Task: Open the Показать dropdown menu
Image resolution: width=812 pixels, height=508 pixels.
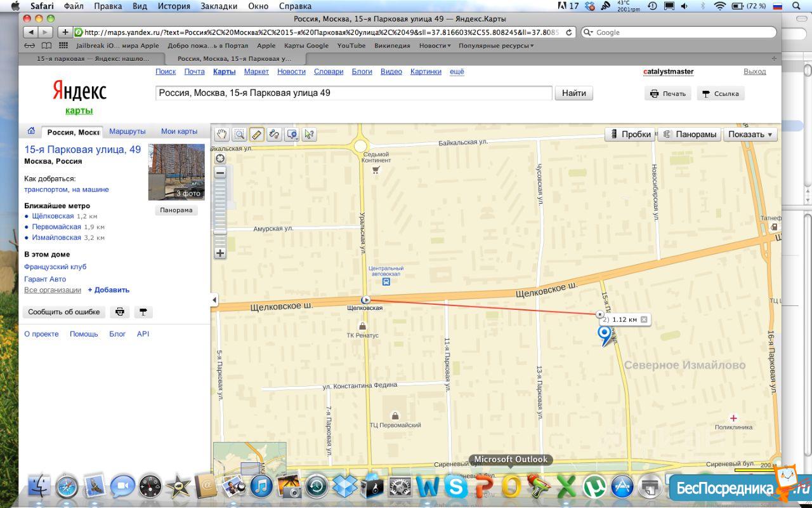Action: pyautogui.click(x=750, y=134)
